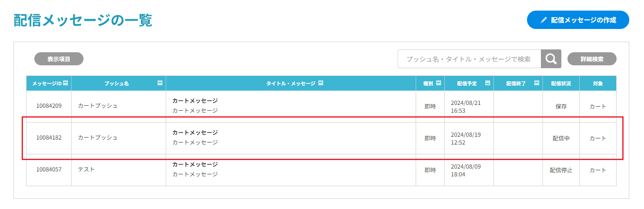This screenshot has width=644, height=209.
Task: Click the 保存 status of first row
Action: (561, 107)
